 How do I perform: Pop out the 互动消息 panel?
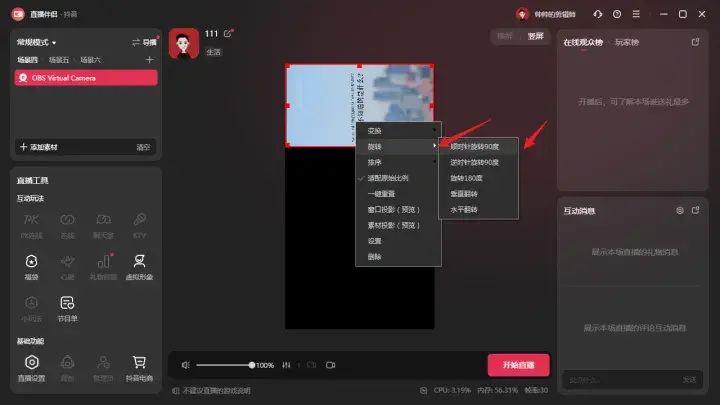(695, 210)
